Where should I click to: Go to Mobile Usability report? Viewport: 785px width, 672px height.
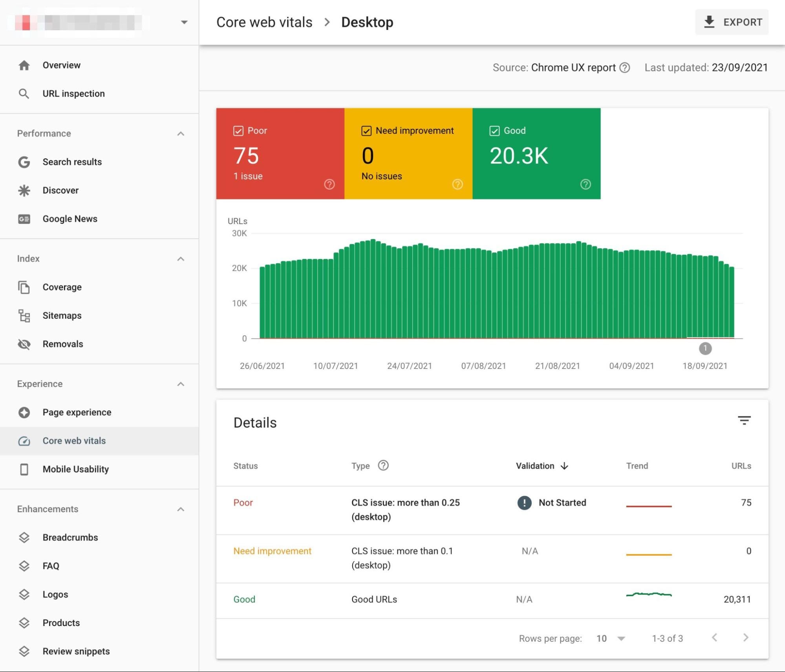pyautogui.click(x=75, y=469)
